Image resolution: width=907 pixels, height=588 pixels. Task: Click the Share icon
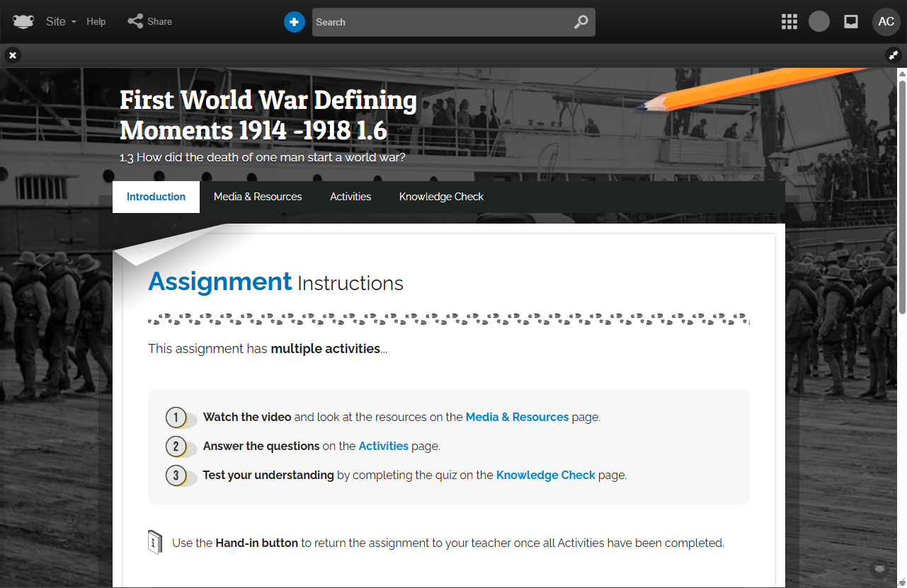pos(135,22)
